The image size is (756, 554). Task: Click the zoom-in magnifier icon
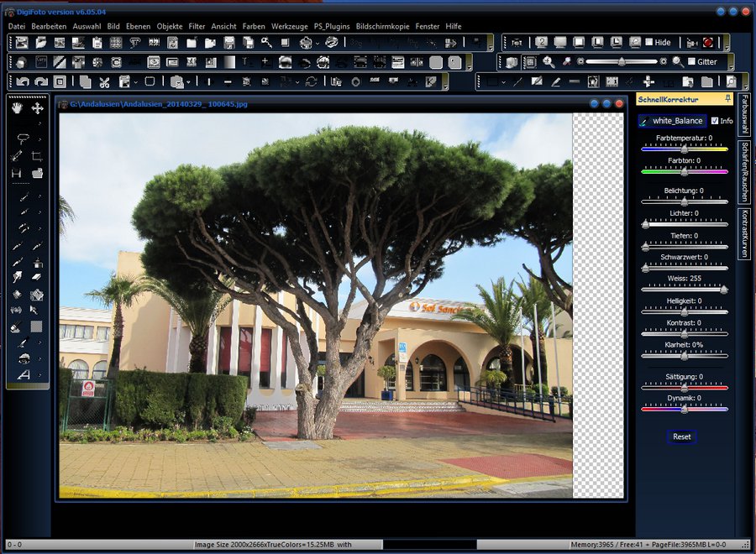point(549,62)
